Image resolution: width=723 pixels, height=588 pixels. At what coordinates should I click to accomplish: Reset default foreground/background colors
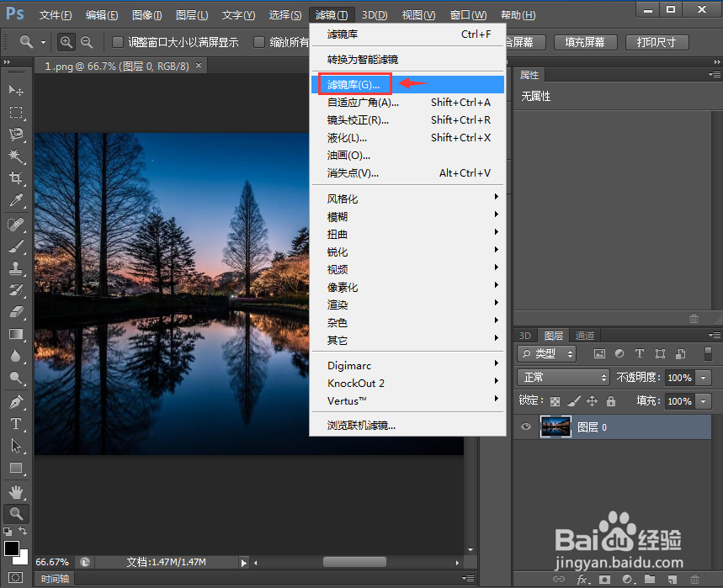click(x=8, y=531)
